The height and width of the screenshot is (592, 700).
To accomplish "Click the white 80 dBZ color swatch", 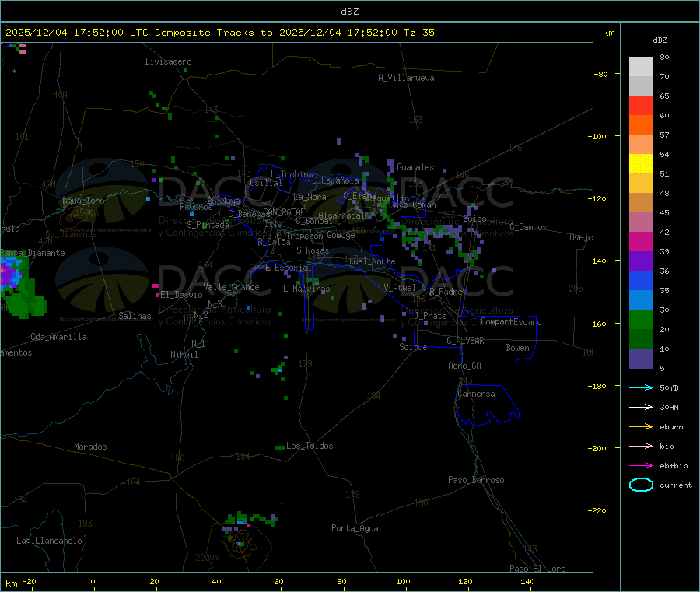I will pyautogui.click(x=641, y=67).
